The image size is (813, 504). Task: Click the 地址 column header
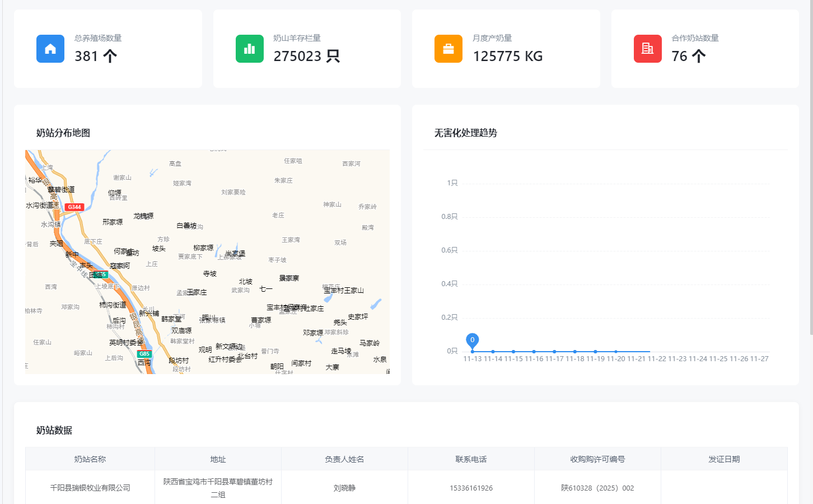click(x=218, y=459)
